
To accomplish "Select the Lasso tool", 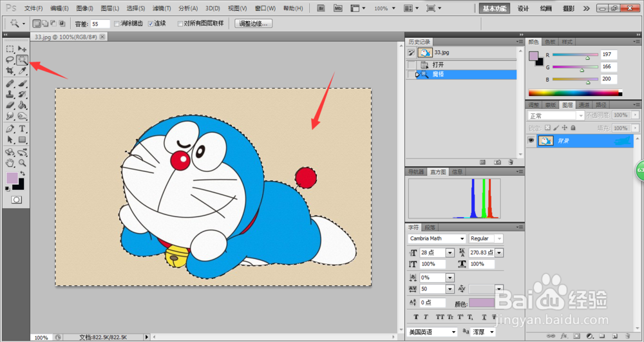I will coord(10,60).
